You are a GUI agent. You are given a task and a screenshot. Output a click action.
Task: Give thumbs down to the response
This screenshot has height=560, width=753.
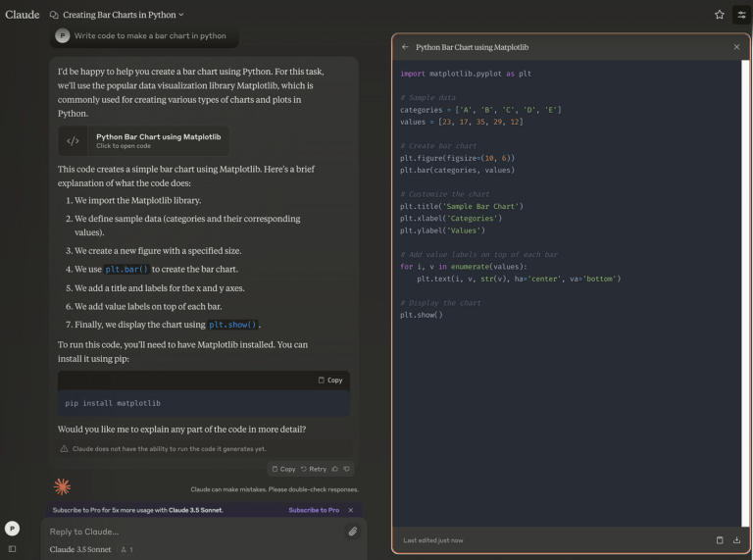[x=347, y=469]
